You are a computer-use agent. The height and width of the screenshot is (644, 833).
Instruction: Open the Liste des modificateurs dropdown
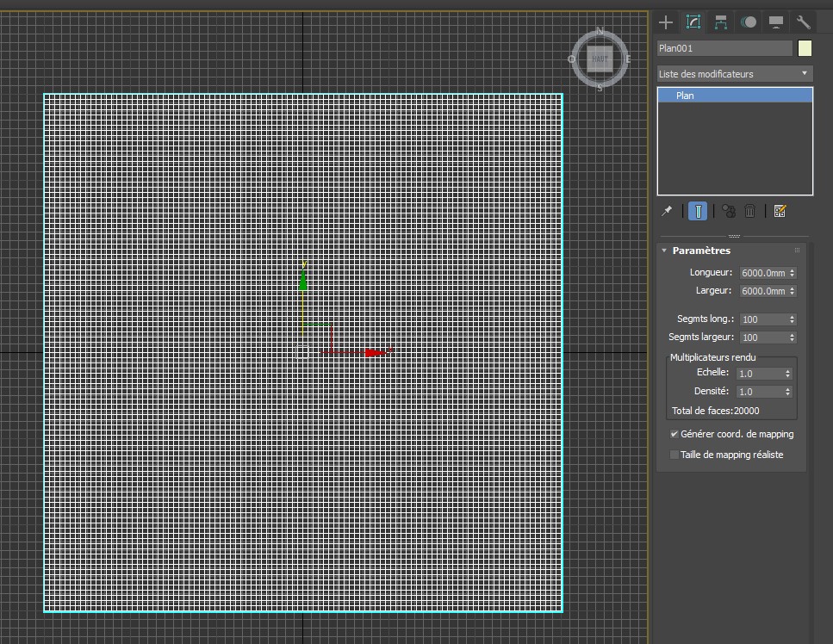[x=735, y=74]
